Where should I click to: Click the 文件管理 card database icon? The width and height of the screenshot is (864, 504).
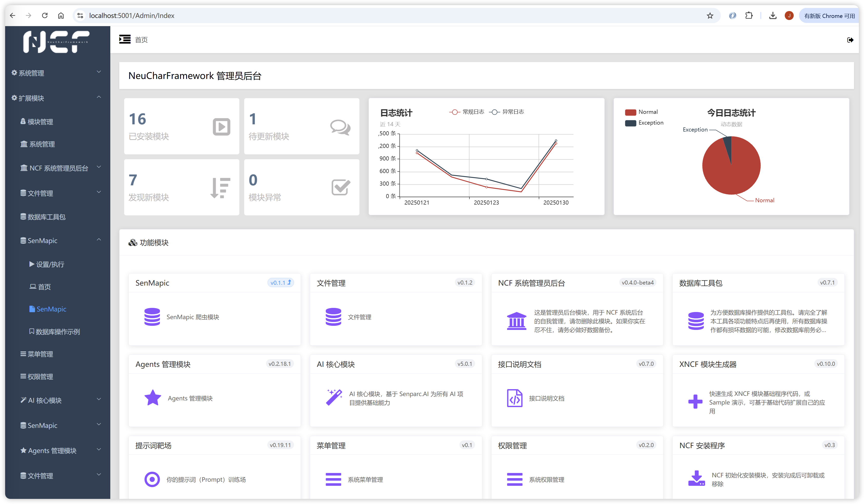coord(333,317)
